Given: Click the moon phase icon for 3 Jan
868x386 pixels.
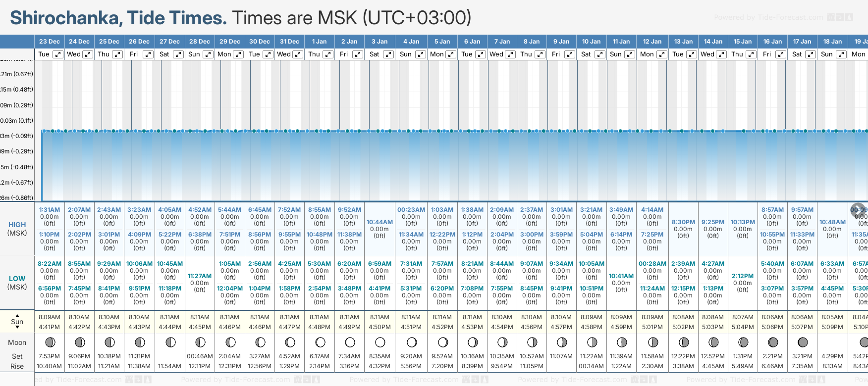Looking at the screenshot, I should coord(380,342).
